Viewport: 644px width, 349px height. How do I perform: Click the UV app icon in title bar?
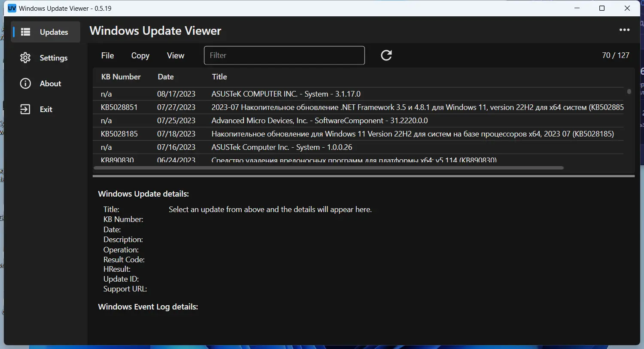coord(12,8)
